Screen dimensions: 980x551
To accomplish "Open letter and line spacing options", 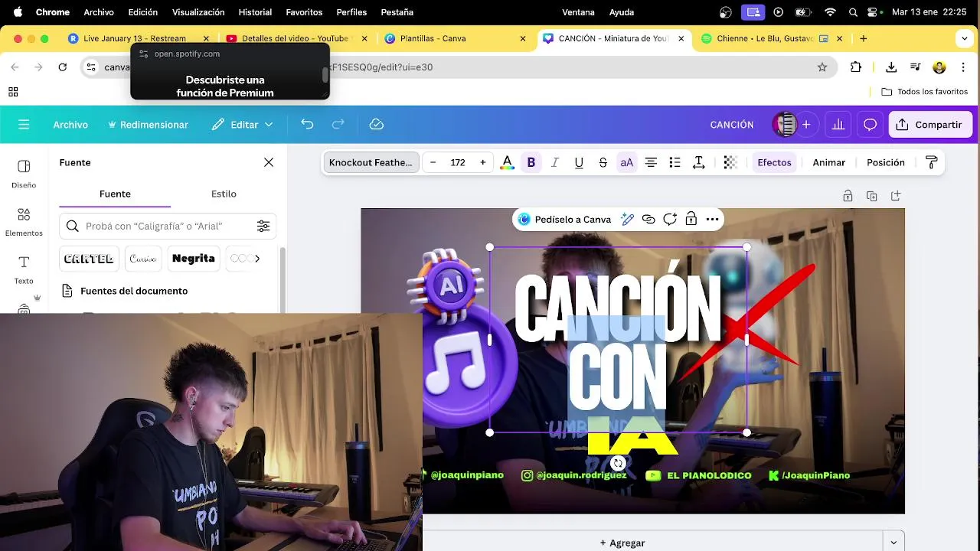I will click(698, 162).
